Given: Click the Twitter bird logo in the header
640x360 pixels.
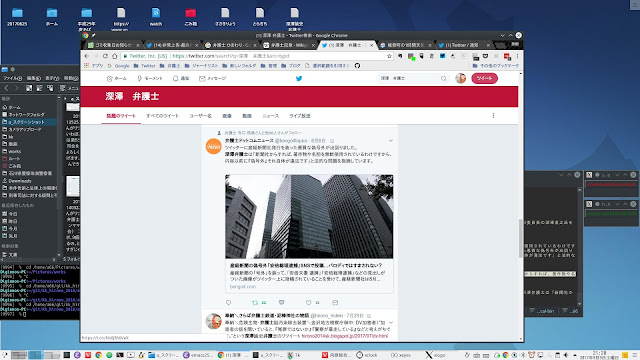Looking at the screenshot, I should coord(299,78).
